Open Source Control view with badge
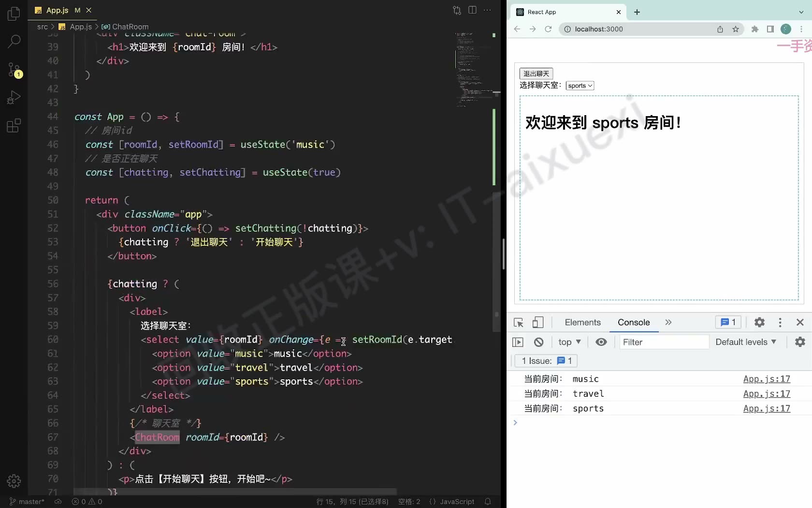812x508 pixels. point(14,70)
